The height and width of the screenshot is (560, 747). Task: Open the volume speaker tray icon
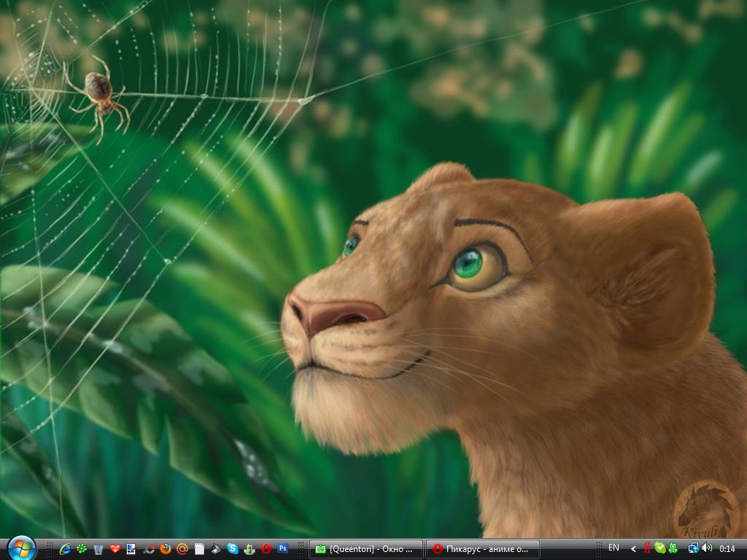707,548
